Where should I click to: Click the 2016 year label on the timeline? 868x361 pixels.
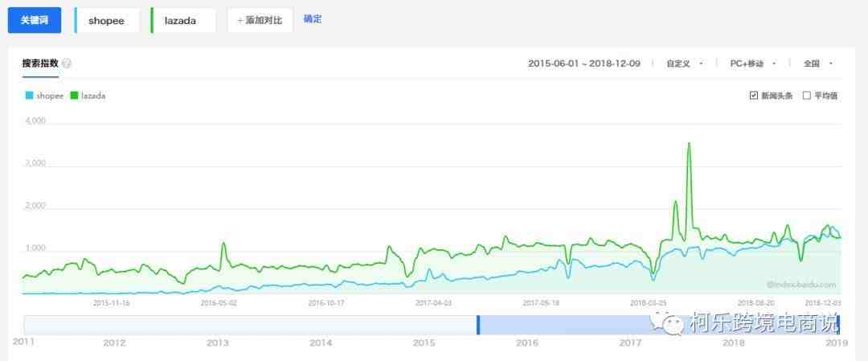tap(527, 343)
